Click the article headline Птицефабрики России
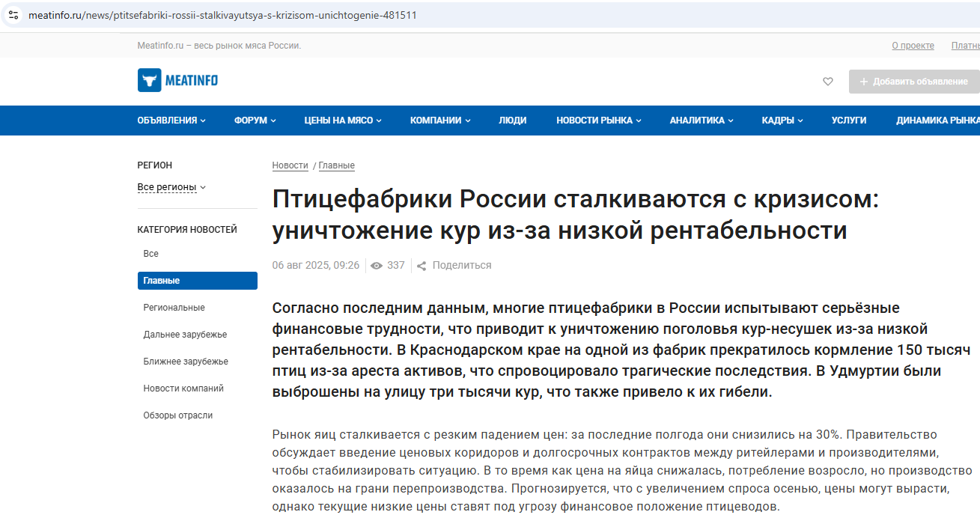Viewport: 980px width, 515px height. point(575,215)
